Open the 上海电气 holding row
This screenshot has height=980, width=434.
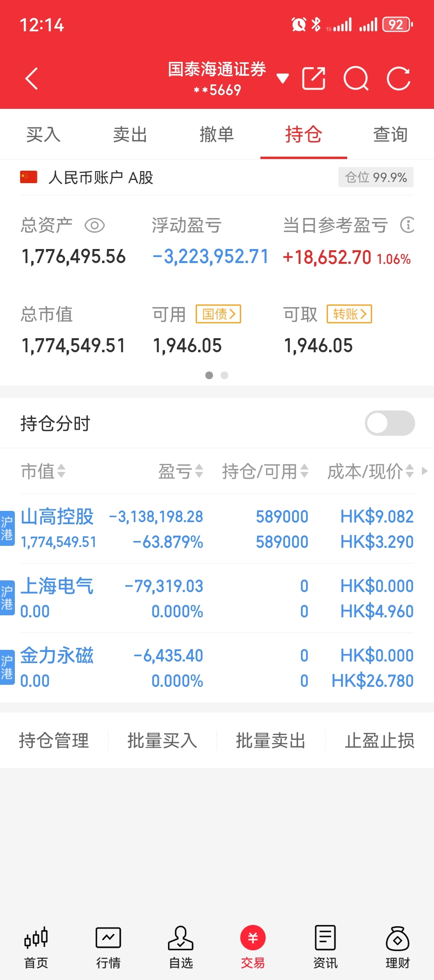217,598
